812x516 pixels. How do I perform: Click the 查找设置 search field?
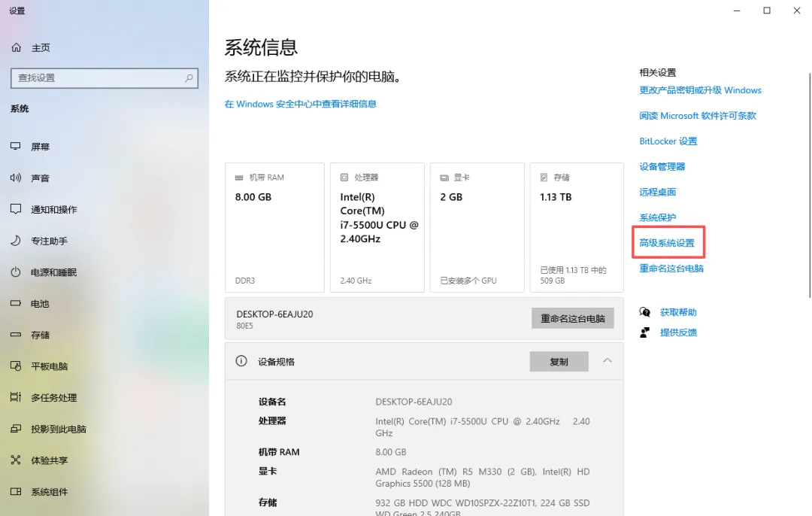tap(104, 77)
